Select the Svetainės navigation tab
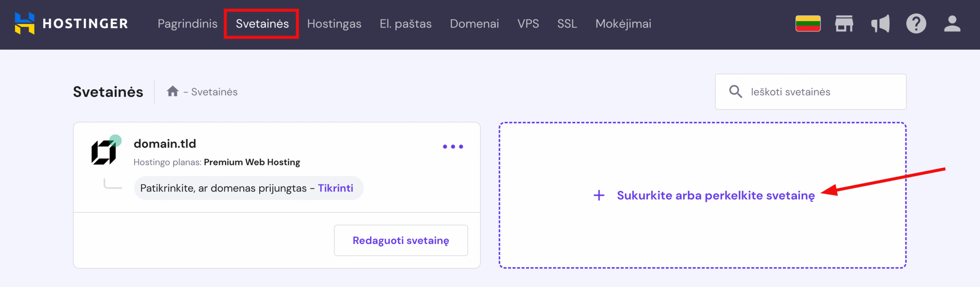Viewport: 980px width, 287px height. tap(262, 24)
